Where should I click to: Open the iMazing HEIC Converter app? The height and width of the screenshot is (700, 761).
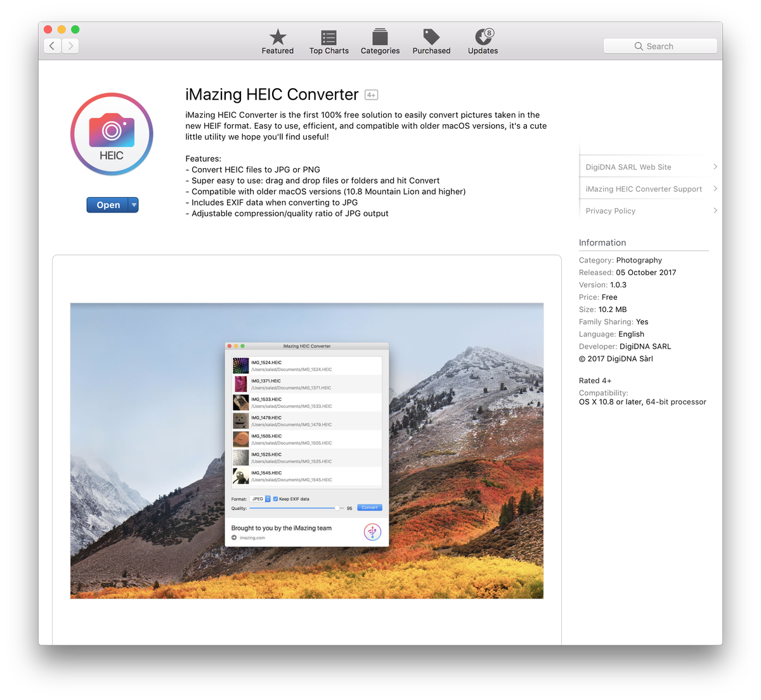[108, 205]
